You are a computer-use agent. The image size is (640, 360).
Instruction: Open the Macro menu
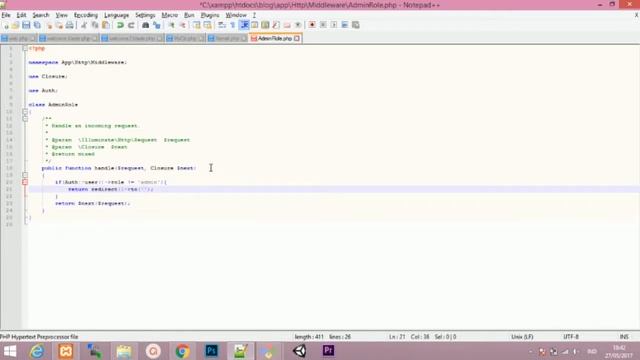169,15
